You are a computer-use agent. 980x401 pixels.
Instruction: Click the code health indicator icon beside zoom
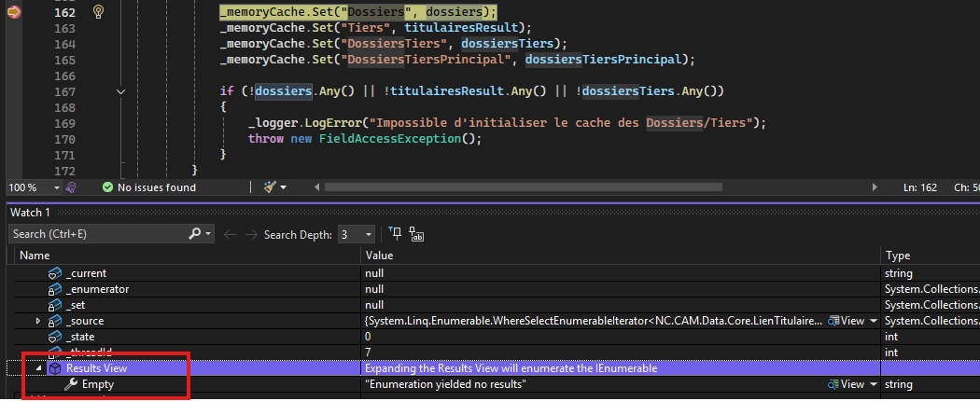pos(71,187)
